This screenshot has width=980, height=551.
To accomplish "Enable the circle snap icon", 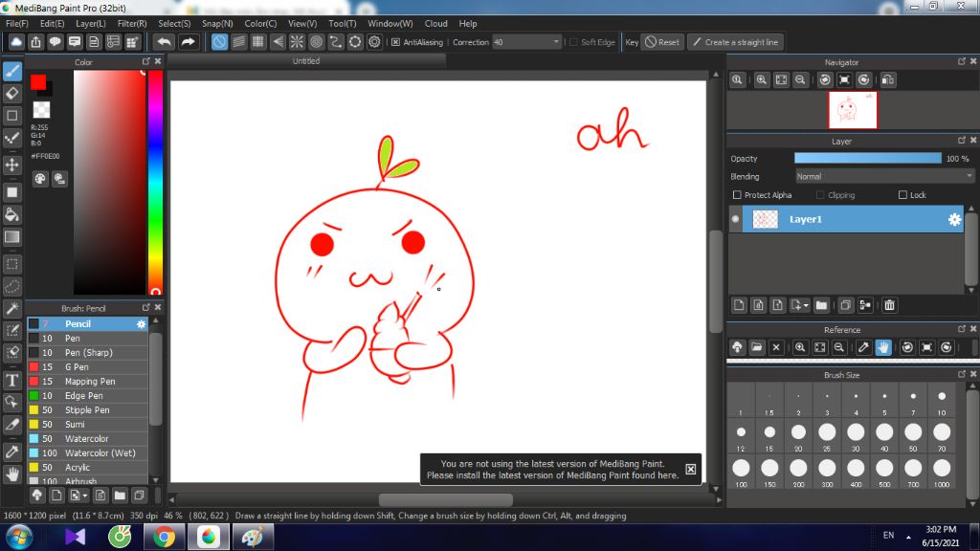I will [x=316, y=42].
